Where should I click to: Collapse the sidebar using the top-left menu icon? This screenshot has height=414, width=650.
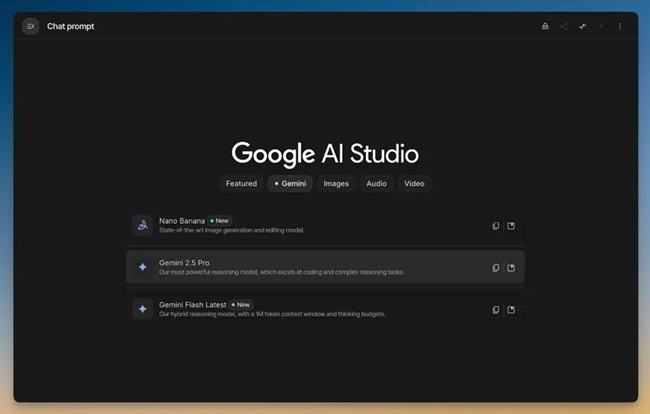point(31,26)
